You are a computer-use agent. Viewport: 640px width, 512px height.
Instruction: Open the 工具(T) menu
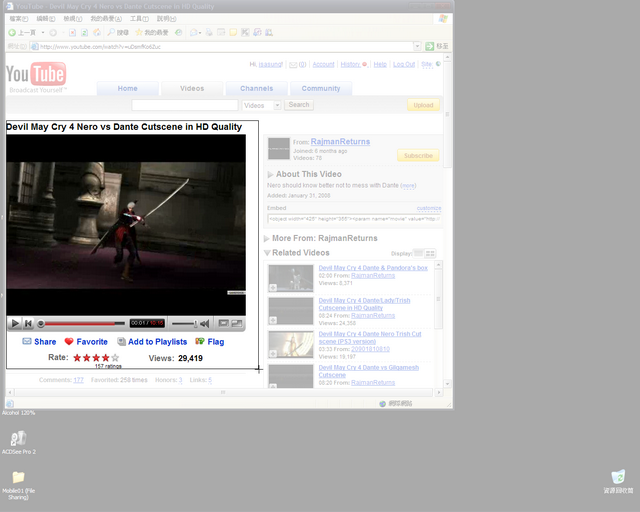coord(139,19)
